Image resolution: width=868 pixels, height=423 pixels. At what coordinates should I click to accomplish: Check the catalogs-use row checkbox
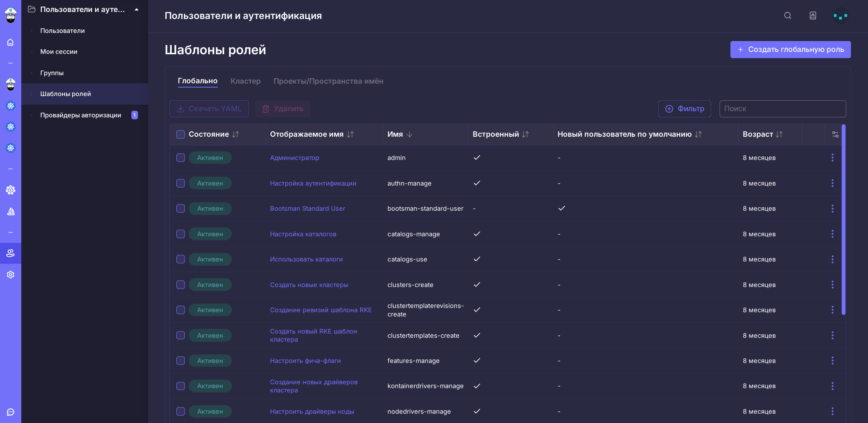(181, 259)
